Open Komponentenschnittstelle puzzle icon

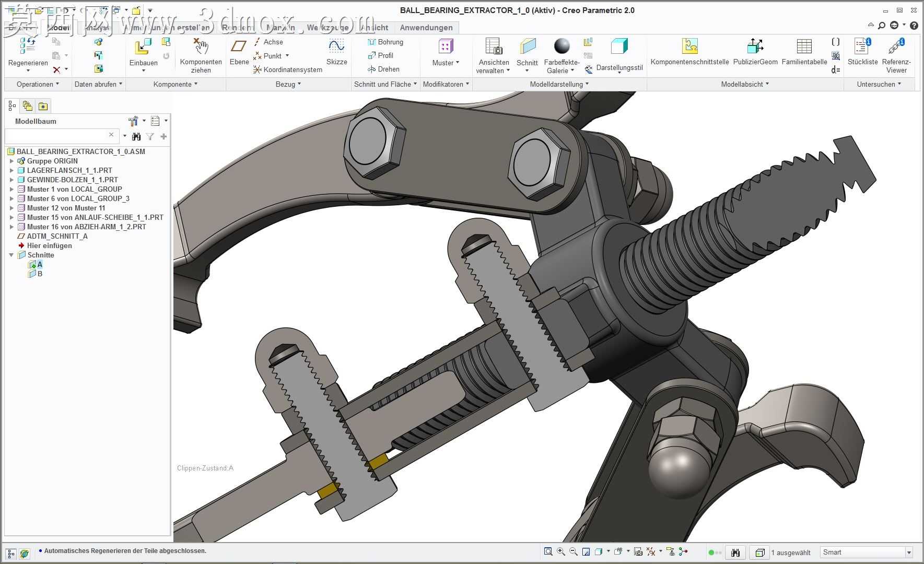click(689, 46)
